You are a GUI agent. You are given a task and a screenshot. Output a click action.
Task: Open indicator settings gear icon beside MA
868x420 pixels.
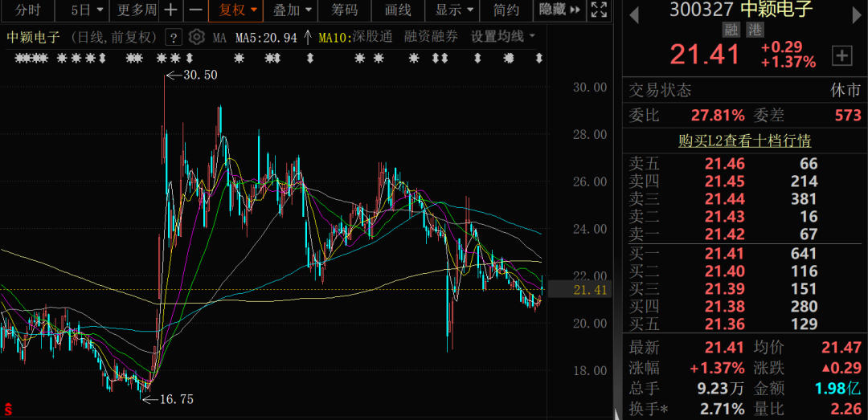197,37
